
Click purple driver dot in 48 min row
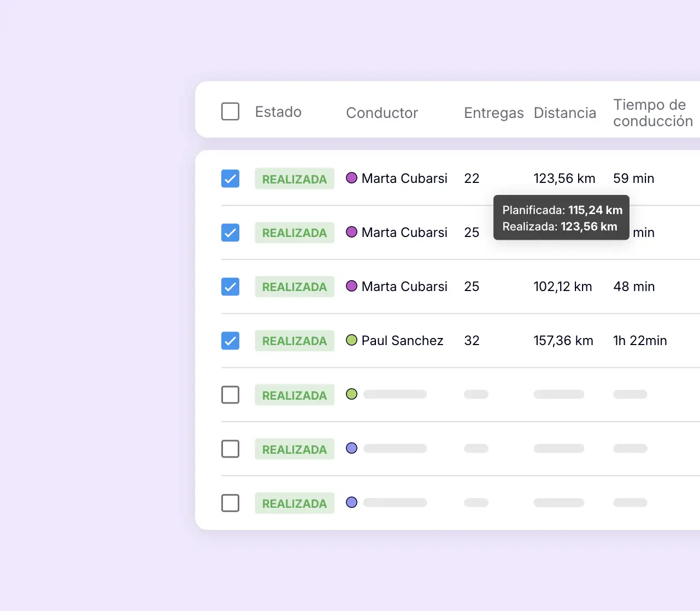pos(352,286)
